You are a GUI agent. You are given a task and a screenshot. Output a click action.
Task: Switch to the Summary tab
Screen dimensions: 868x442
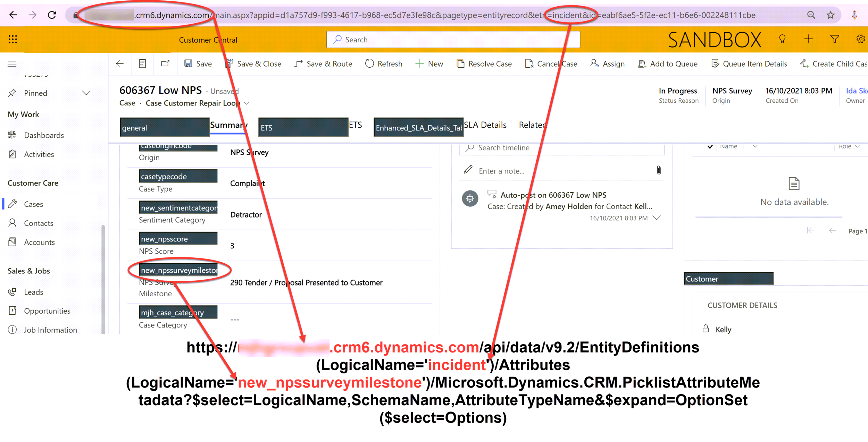click(229, 125)
